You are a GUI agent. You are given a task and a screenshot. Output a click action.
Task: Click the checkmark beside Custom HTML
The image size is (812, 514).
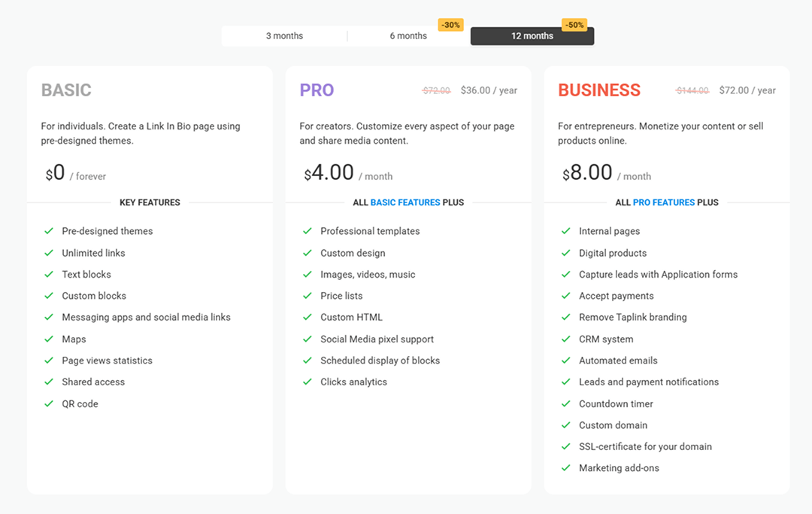coord(308,318)
